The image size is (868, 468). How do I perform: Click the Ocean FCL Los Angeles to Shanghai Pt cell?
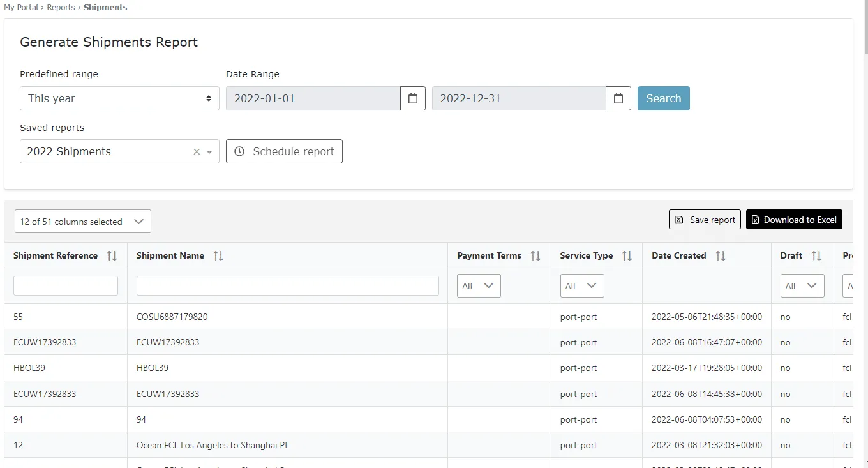212,445
